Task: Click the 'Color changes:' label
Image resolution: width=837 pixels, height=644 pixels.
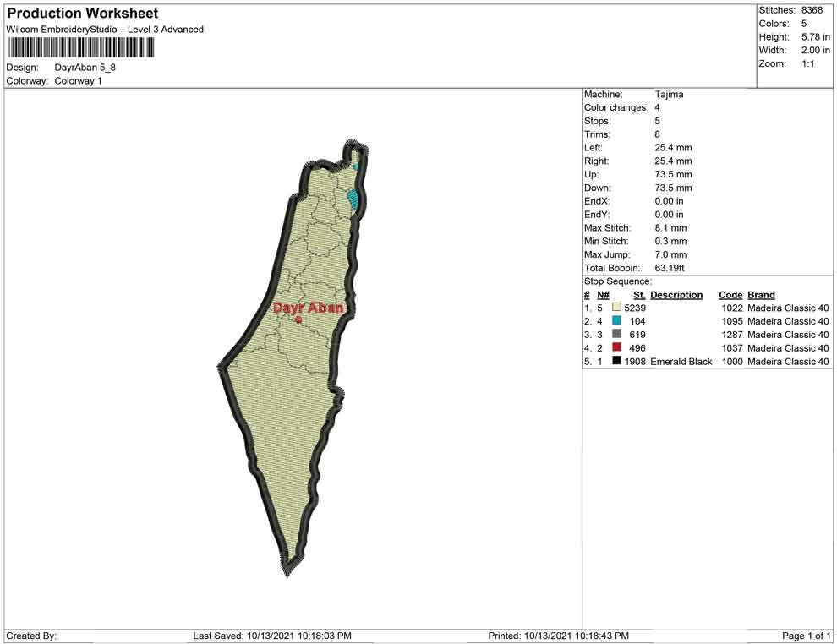Action: click(616, 108)
